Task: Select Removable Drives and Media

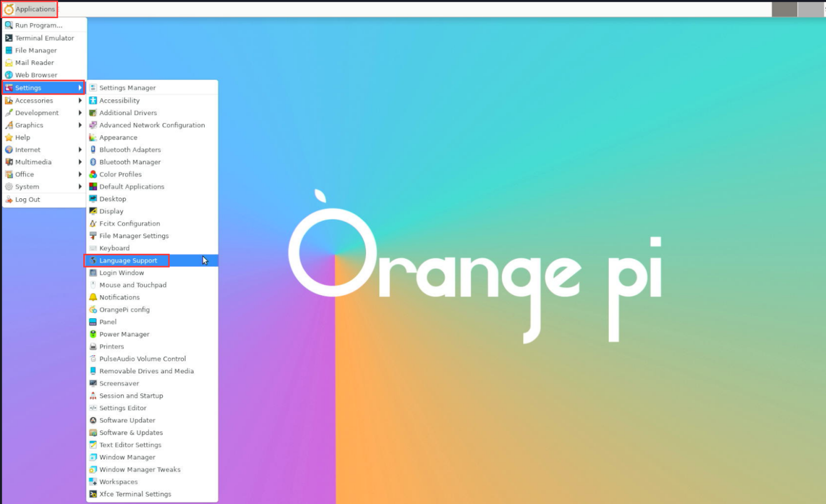Action: (x=152, y=371)
